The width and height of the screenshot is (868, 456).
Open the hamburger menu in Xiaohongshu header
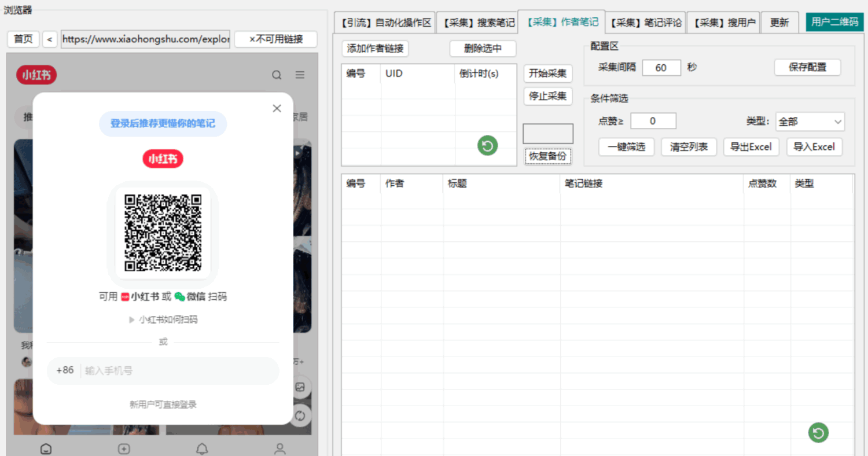tap(300, 75)
